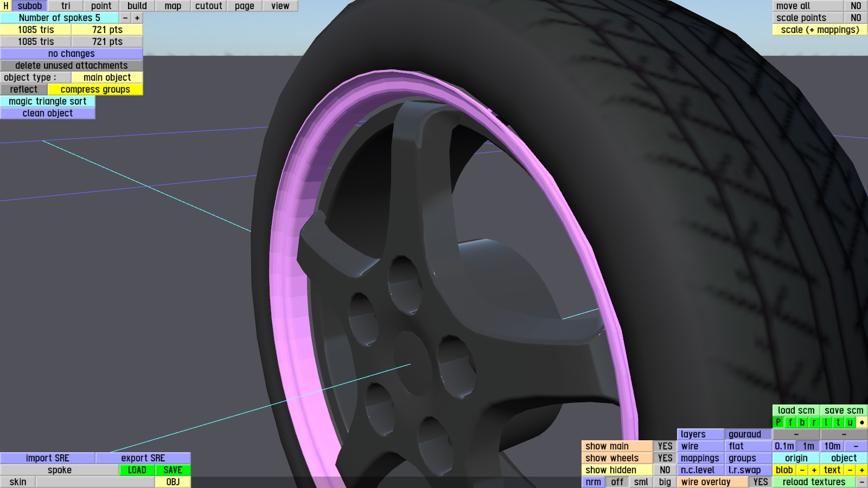Click the yellow 1085 tris counter
This screenshot has width=868, height=488.
point(36,30)
